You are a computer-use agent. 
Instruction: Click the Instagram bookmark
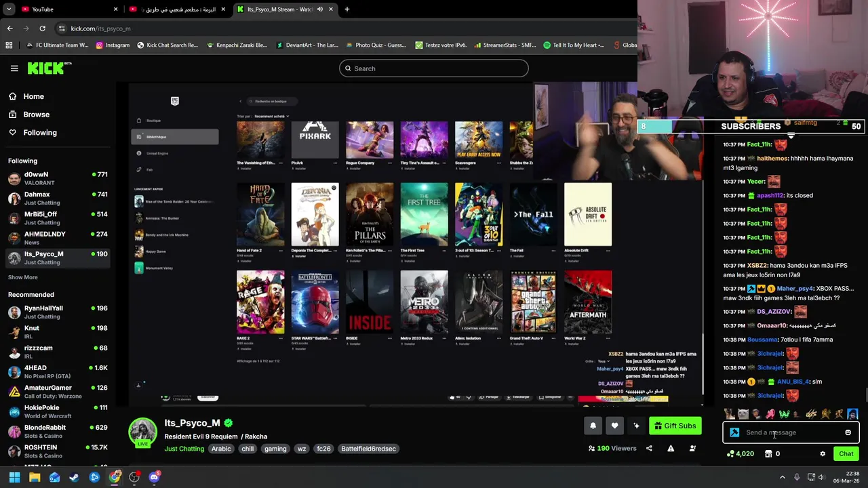(113, 45)
